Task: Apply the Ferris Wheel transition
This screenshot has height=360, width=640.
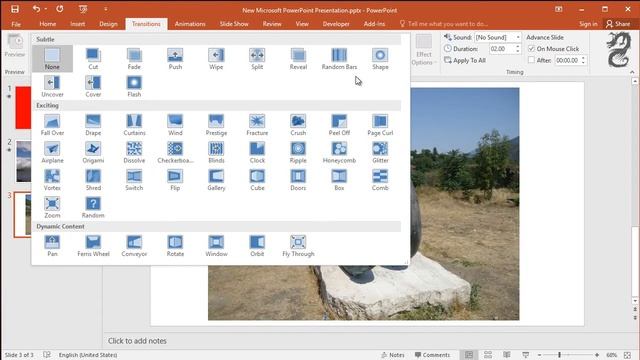Action: (x=93, y=246)
